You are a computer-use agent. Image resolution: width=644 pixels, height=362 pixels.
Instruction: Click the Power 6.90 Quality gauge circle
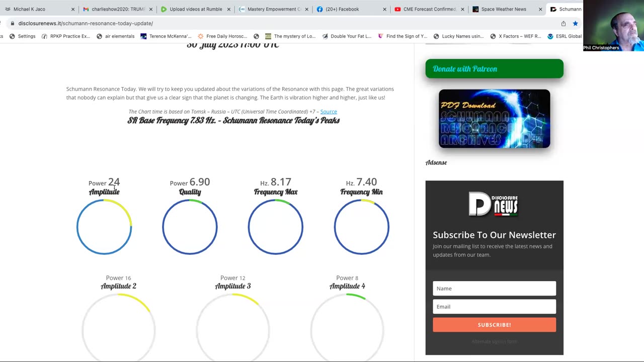[190, 227]
